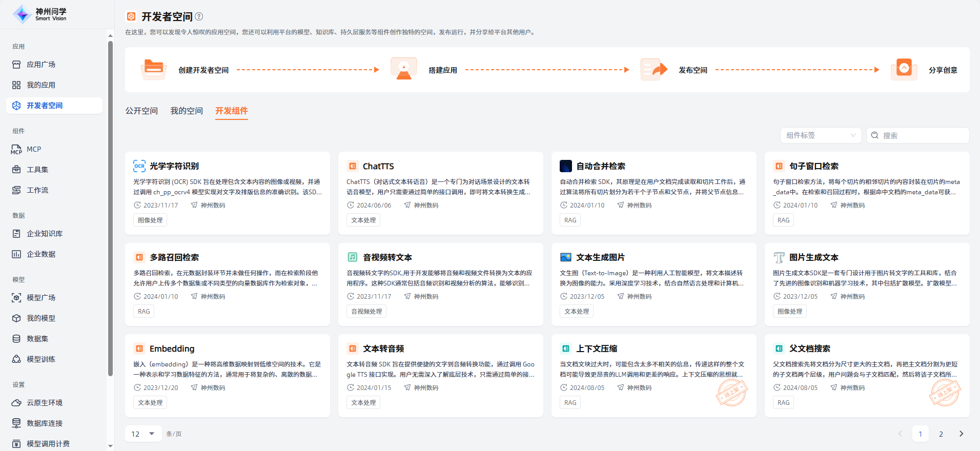Open 应用广场 from the sidebar

tap(41, 65)
